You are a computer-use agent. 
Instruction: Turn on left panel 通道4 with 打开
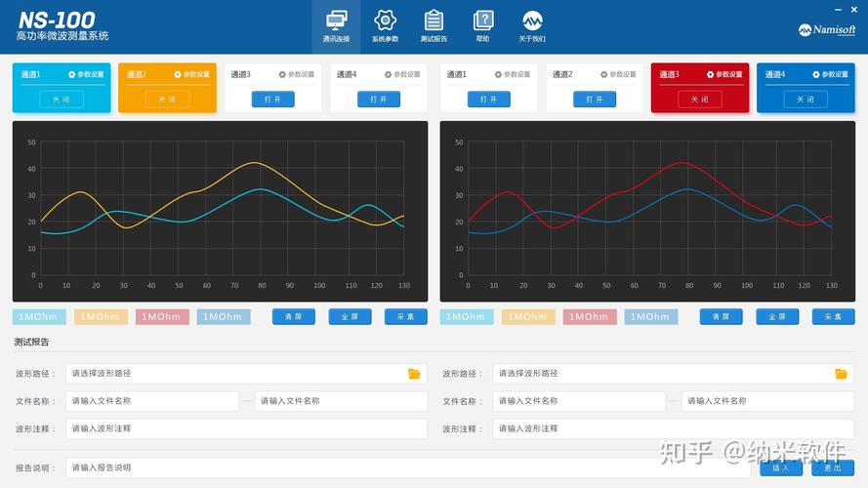pyautogui.click(x=379, y=100)
